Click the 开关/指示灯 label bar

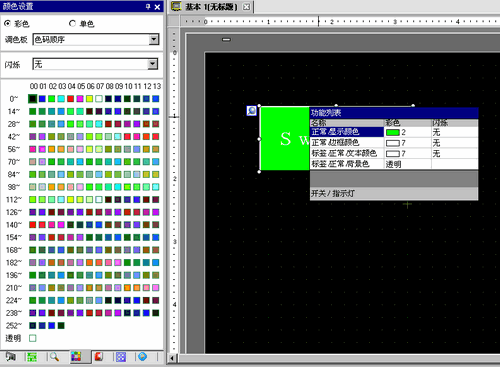tap(394, 193)
